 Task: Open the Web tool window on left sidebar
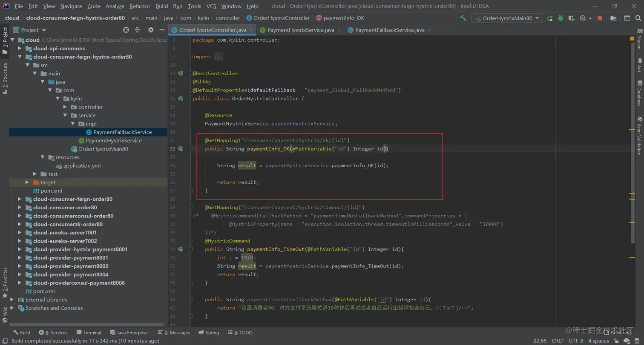tap(5, 314)
